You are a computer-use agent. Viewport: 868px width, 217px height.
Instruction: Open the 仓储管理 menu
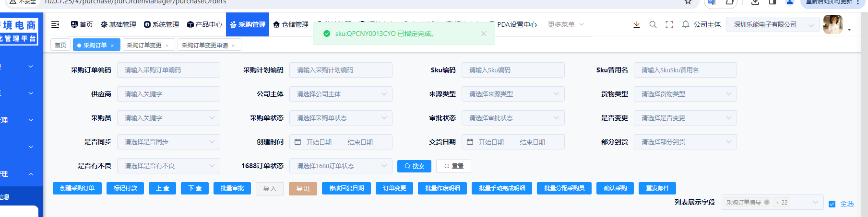click(x=291, y=24)
